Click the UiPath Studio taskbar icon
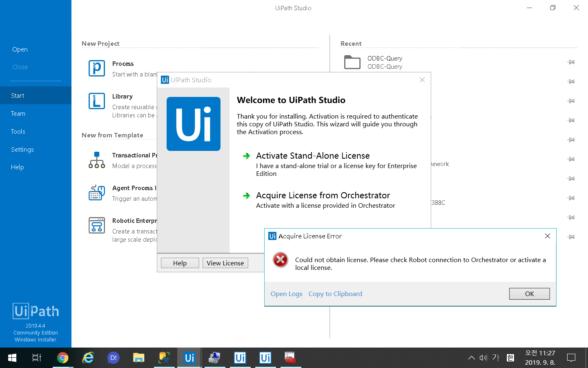 [x=189, y=357]
